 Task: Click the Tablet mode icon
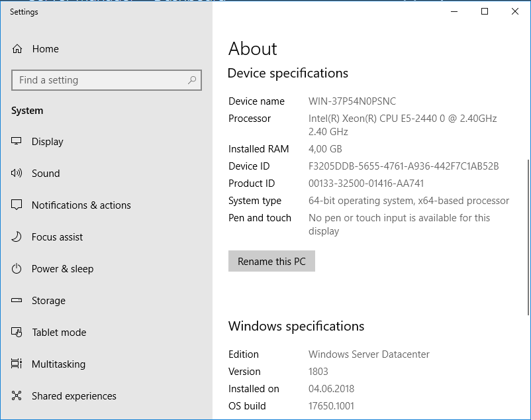tap(17, 332)
